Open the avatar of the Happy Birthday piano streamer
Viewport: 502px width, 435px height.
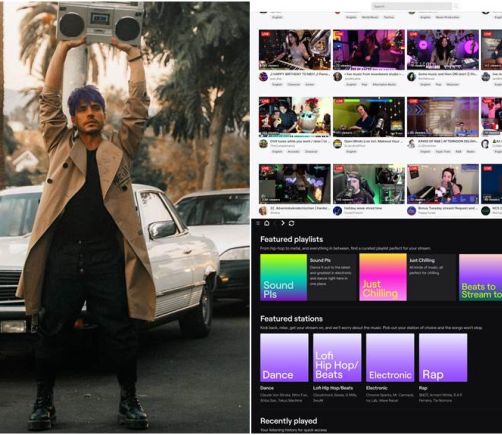(x=263, y=77)
